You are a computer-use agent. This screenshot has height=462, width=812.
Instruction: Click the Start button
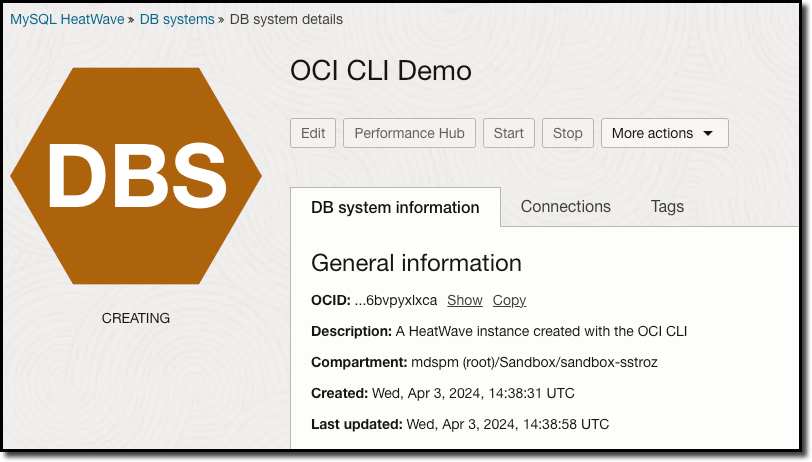coord(509,133)
